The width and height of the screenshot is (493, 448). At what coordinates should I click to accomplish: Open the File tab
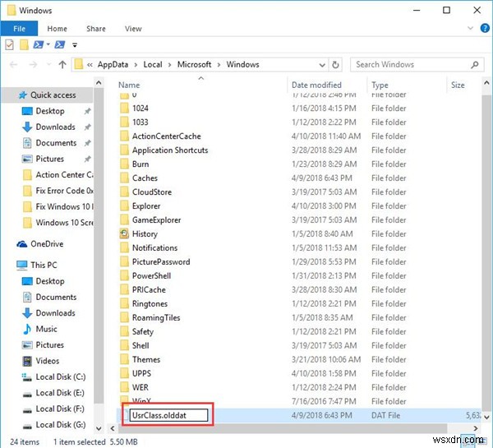coord(19,29)
